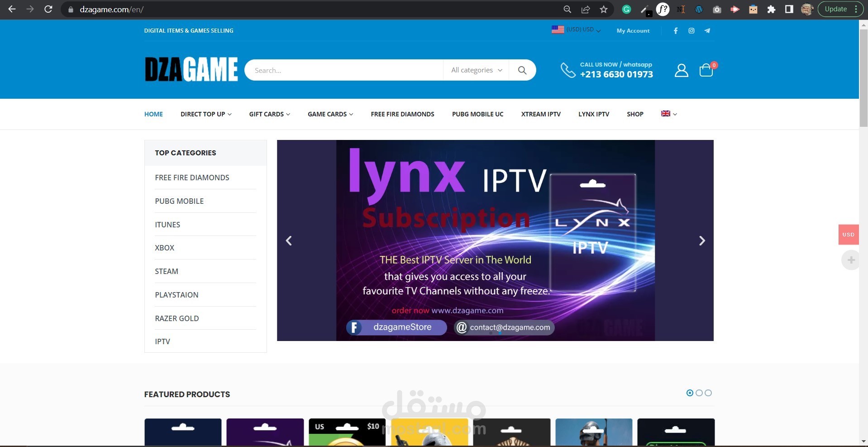Open the (USD) USD currency dropdown

tap(576, 30)
